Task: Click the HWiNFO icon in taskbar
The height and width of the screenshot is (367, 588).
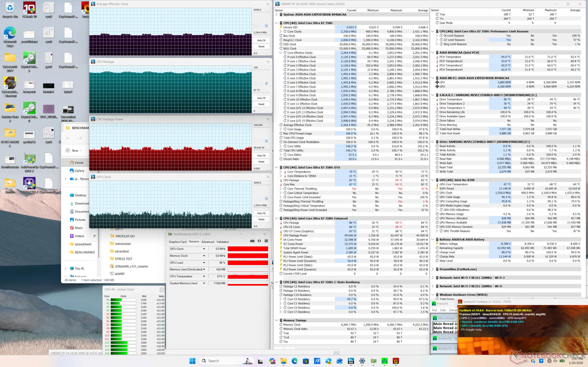Action: [x=351, y=361]
